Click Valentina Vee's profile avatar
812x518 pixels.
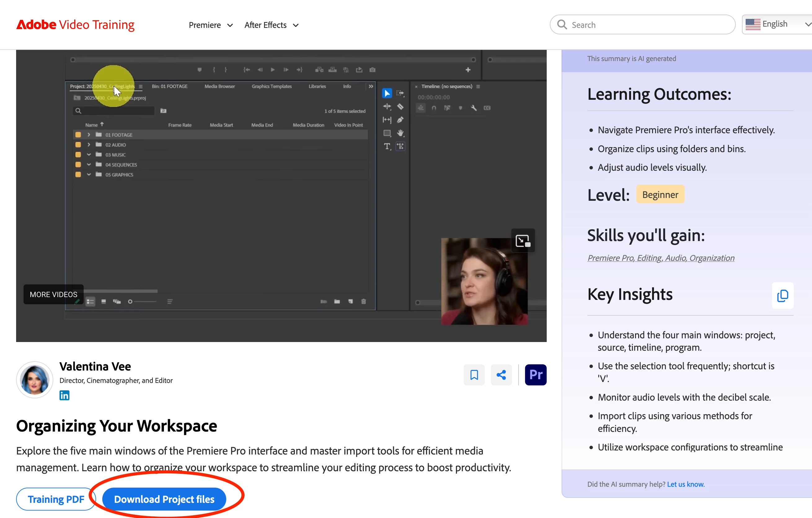click(34, 380)
